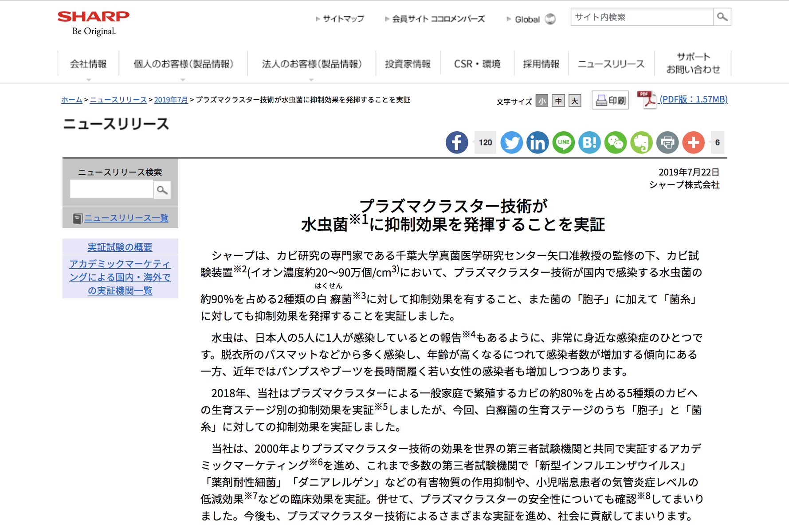Save the article to Evernote
Screen dimensions: 789x532
click(x=641, y=143)
